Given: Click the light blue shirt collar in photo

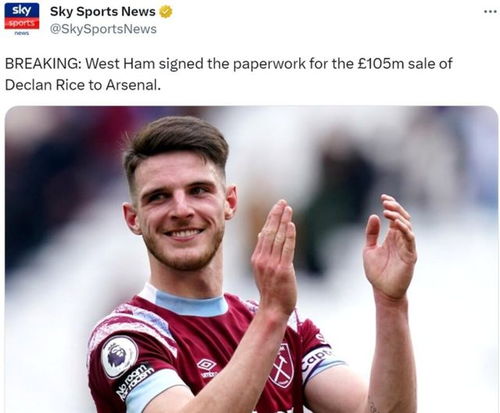Looking at the screenshot, I should tap(188, 303).
